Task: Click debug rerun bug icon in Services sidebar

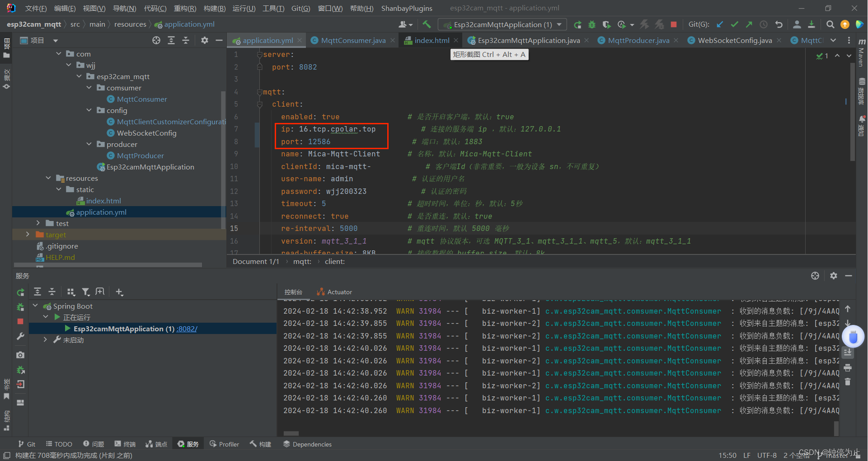Action: [x=20, y=307]
